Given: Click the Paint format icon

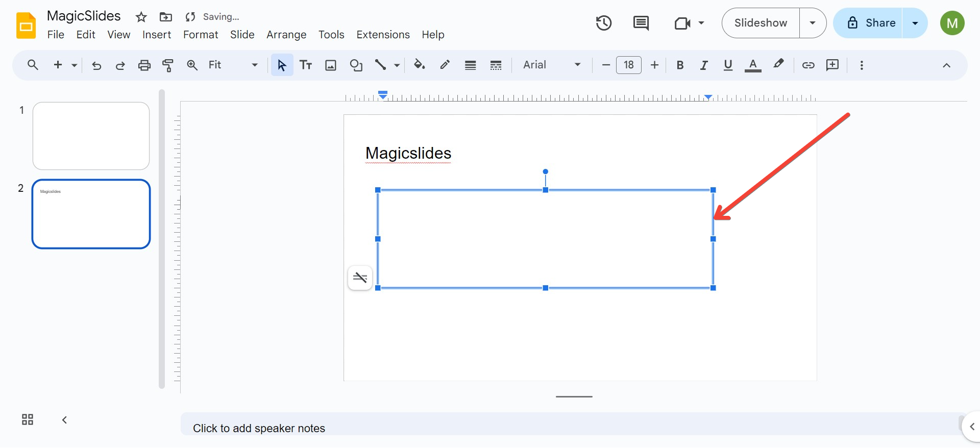Looking at the screenshot, I should (168, 65).
